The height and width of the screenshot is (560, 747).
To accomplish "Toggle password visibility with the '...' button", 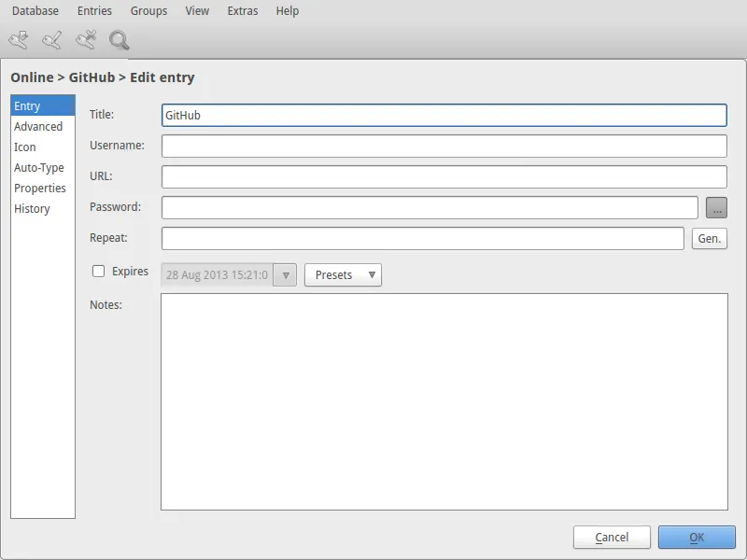I will click(x=716, y=207).
